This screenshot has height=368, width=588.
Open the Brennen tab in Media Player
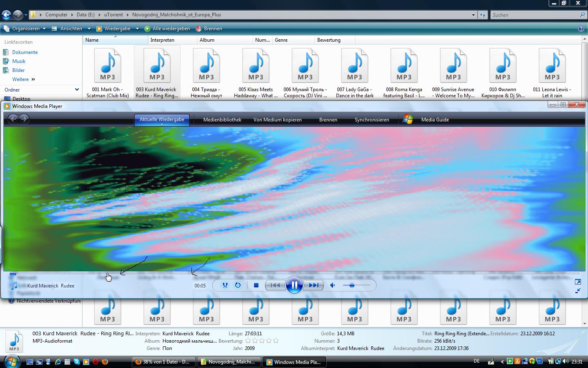click(328, 120)
